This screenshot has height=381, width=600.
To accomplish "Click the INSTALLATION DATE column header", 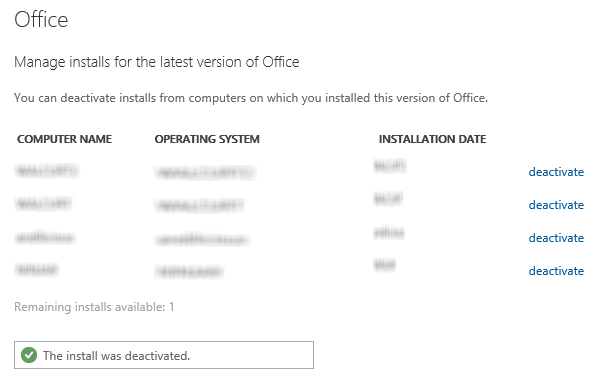I will coord(432,139).
